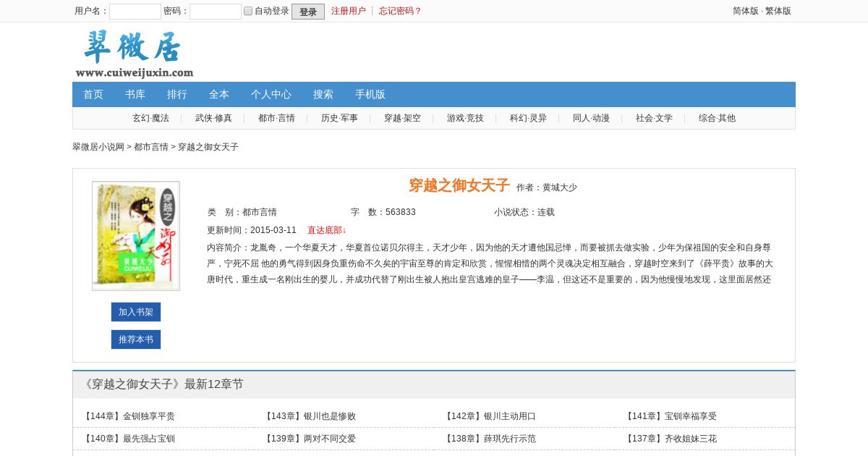Select the 武侠·修真 category
This screenshot has height=456, width=868.
click(x=213, y=118)
